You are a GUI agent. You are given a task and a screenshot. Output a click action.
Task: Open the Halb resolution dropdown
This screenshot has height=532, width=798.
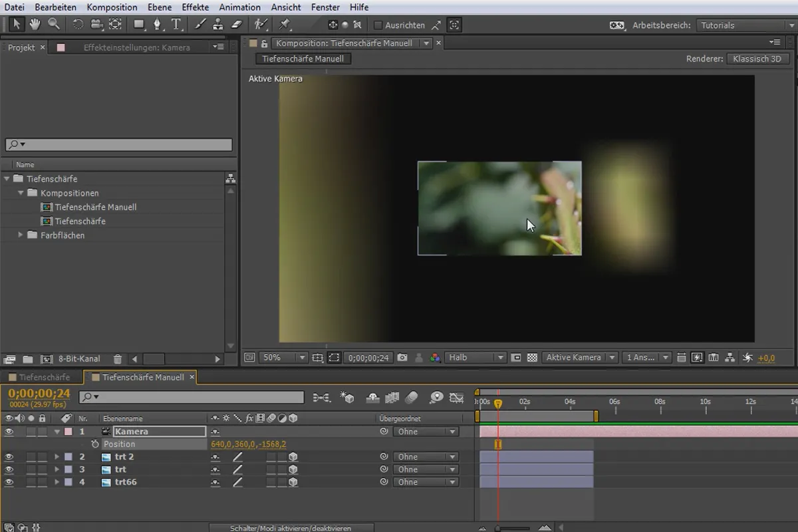click(x=475, y=358)
